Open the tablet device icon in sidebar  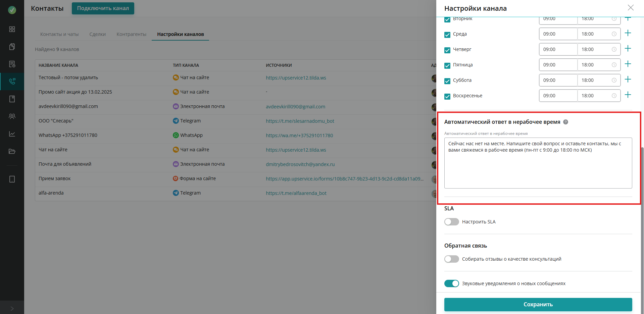click(x=12, y=179)
